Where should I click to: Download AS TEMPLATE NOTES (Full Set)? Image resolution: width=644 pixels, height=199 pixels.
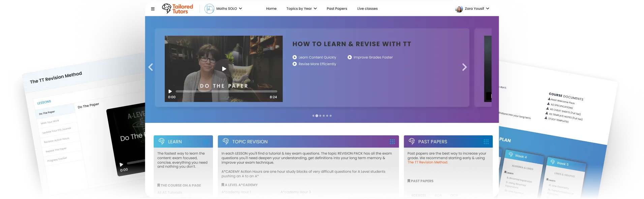tap(564, 116)
